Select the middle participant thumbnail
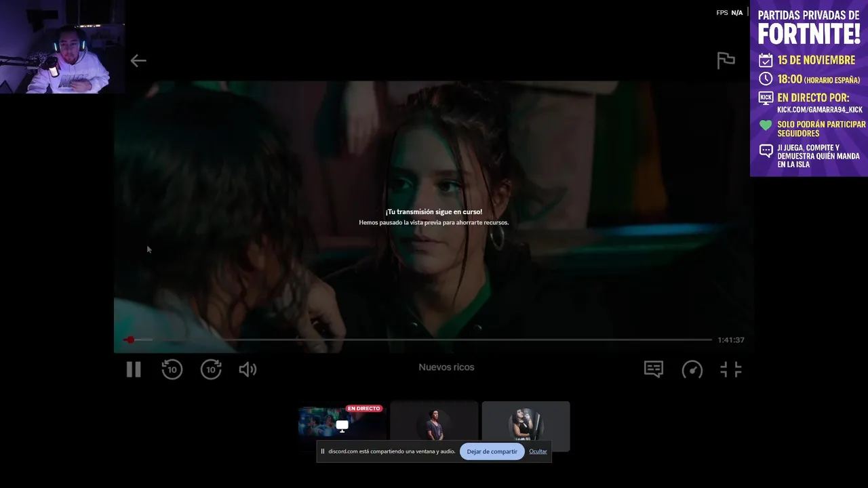Screen dimensions: 868x488 434,426
